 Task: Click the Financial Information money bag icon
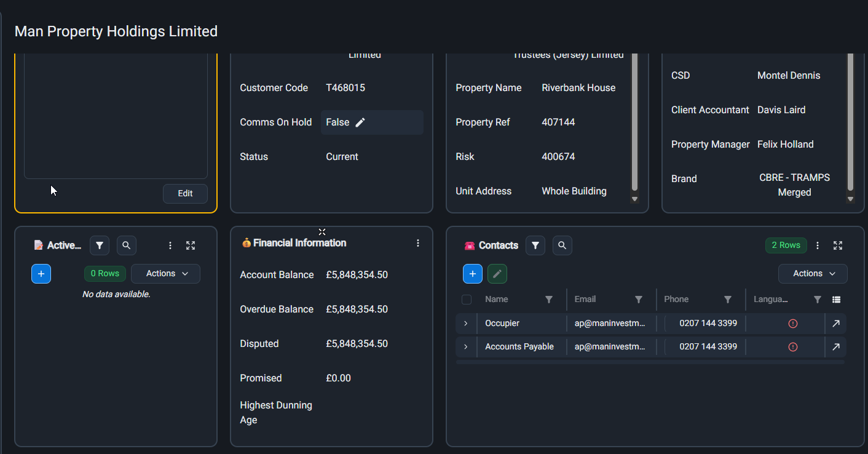tap(247, 243)
